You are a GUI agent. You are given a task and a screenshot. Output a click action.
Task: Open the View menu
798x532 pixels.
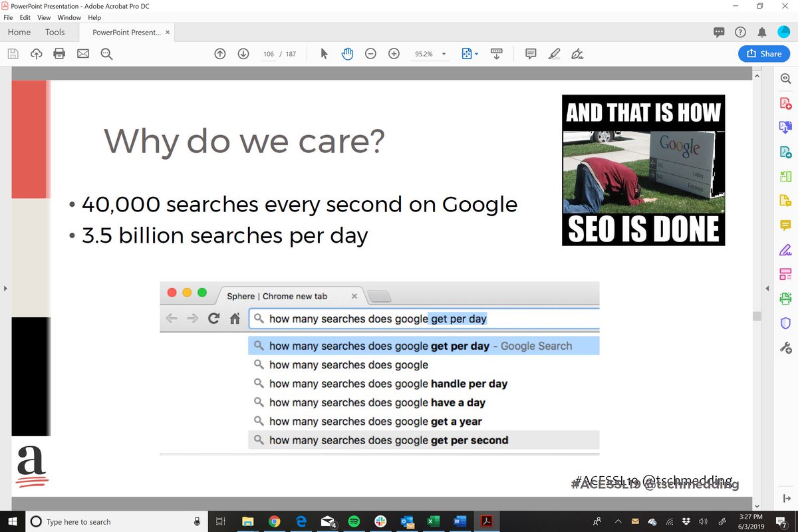click(x=44, y=17)
